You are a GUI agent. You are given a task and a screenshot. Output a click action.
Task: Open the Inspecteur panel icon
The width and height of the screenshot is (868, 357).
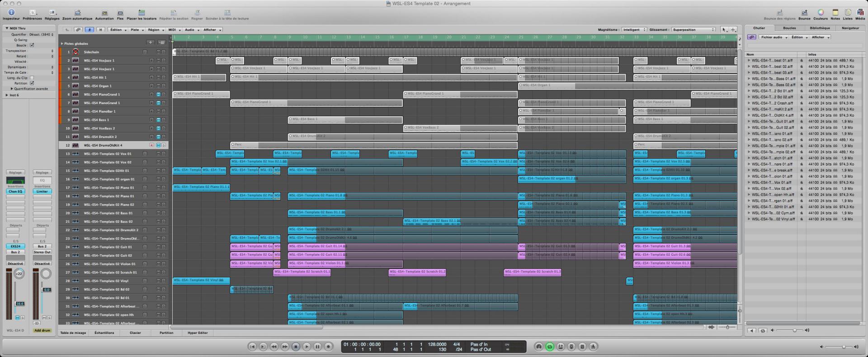pyautogui.click(x=11, y=13)
